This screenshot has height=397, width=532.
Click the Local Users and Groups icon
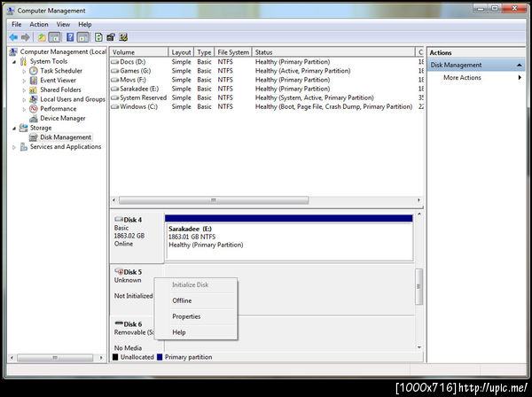34,99
